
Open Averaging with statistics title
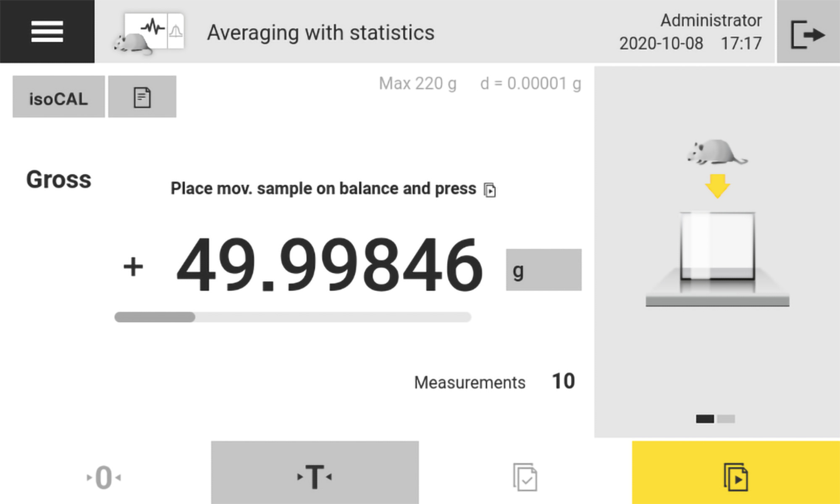[320, 33]
